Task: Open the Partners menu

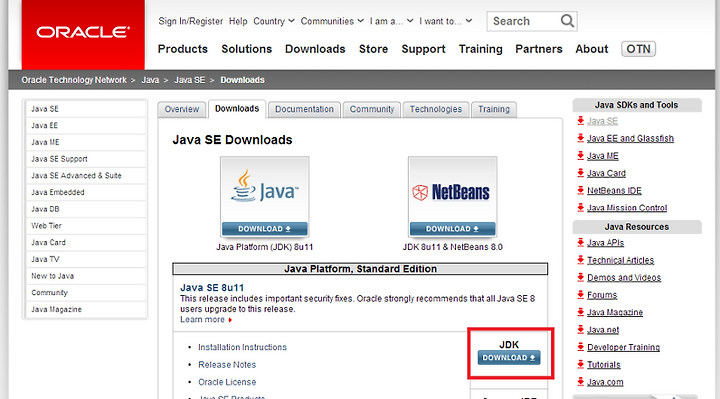Action: click(x=539, y=49)
